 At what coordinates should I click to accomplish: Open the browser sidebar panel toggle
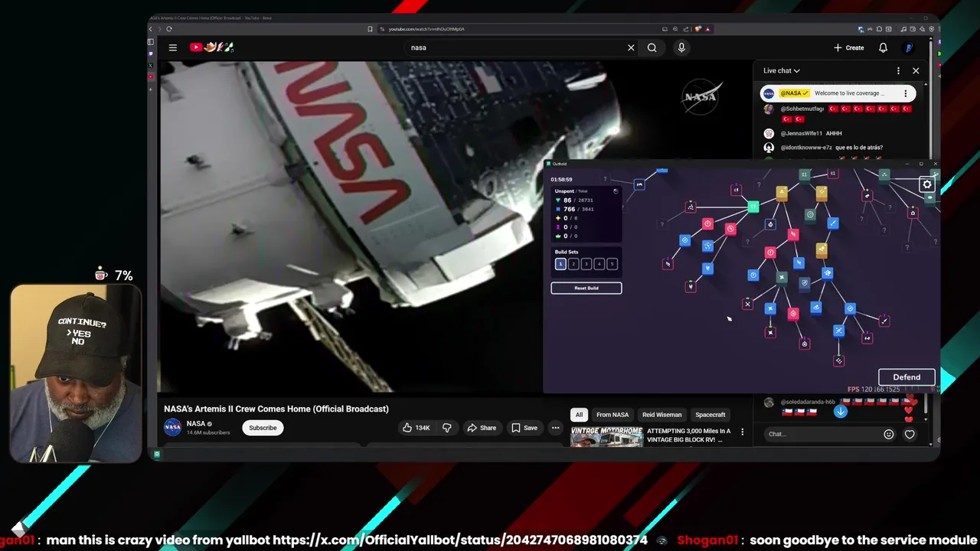[151, 42]
